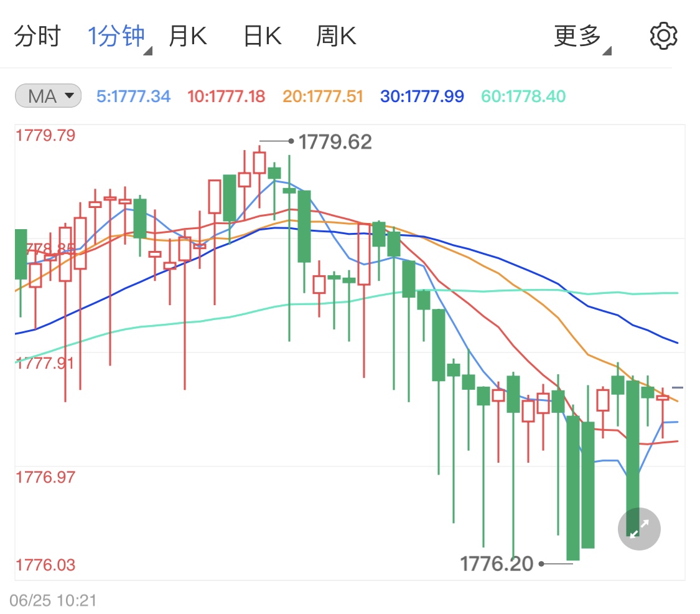This screenshot has width=700, height=614.
Task: Open the chart settings gear icon
Action: coord(663,35)
